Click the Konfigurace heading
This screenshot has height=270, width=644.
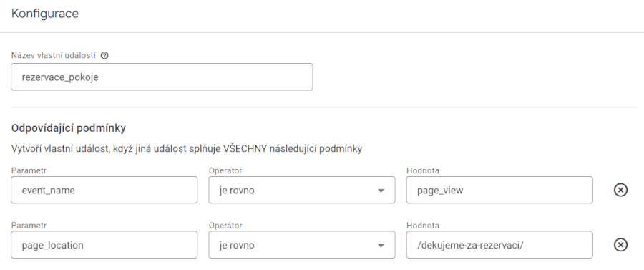45,14
